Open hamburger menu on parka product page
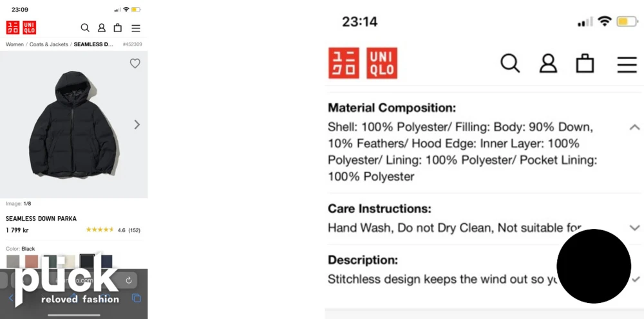 coord(136,28)
